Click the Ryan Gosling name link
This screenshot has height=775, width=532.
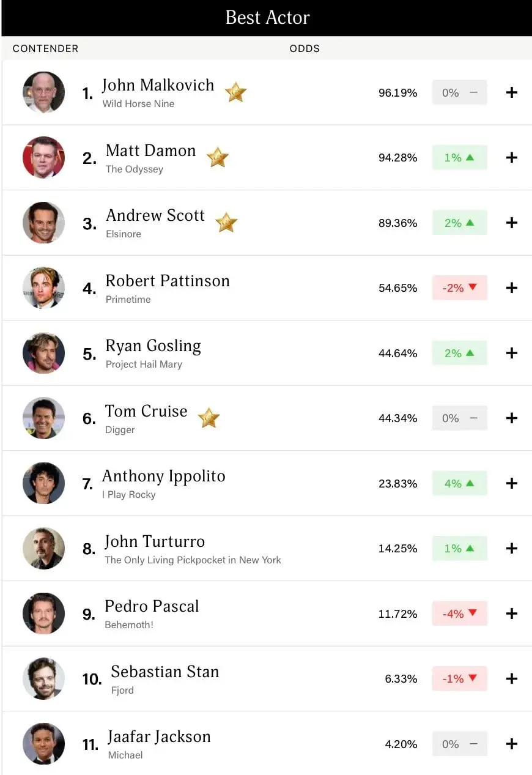click(153, 346)
